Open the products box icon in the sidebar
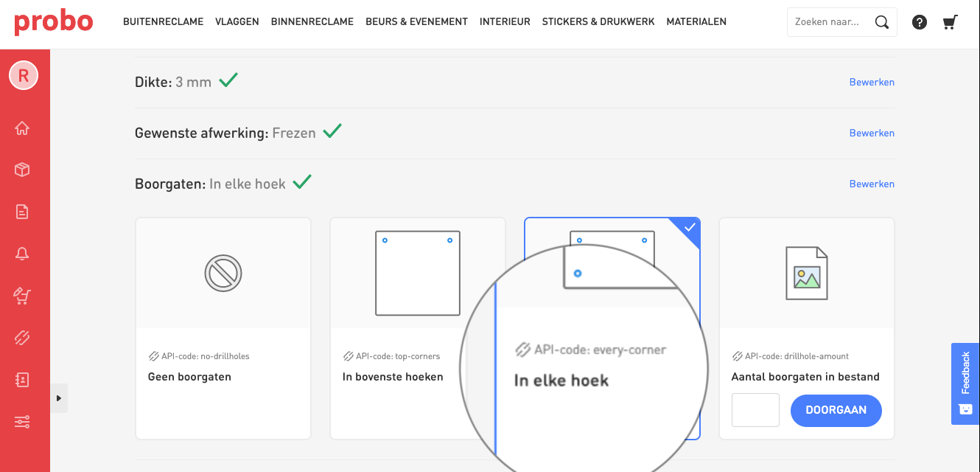The width and height of the screenshot is (980, 472). click(x=22, y=170)
